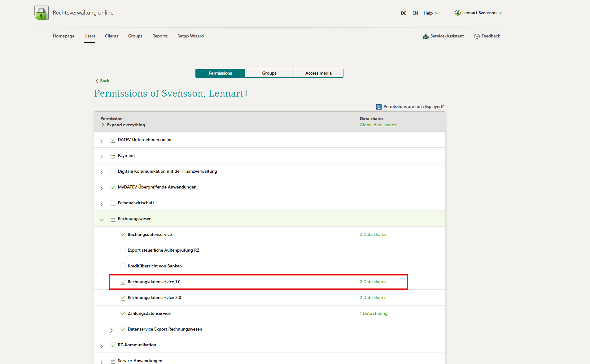Expand MyDATEV Übergreifende Anwendungen row
The width and height of the screenshot is (590, 364).
(x=102, y=188)
